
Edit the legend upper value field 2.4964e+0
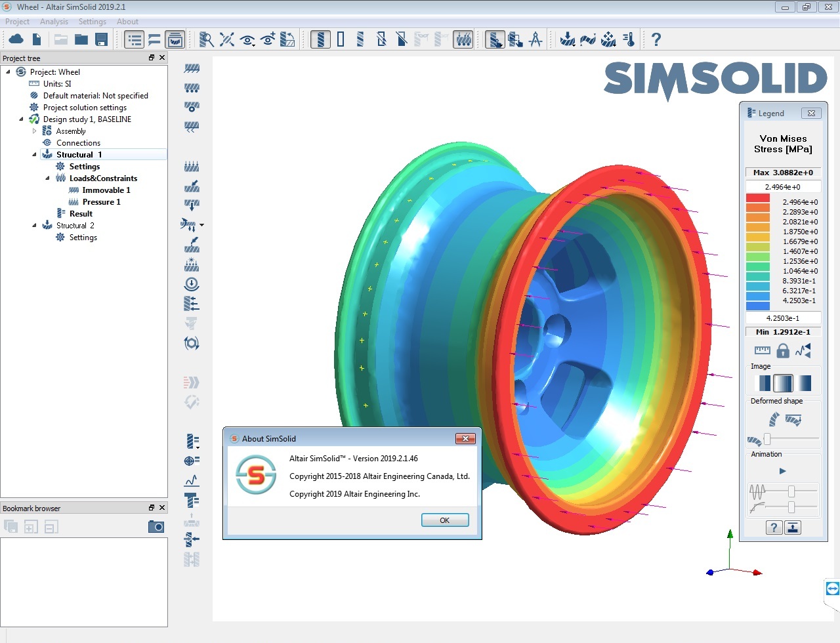[x=783, y=187]
